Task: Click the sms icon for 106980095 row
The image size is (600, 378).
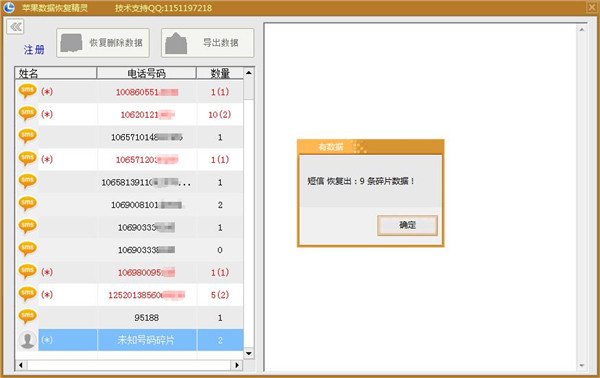Action: pyautogui.click(x=28, y=272)
